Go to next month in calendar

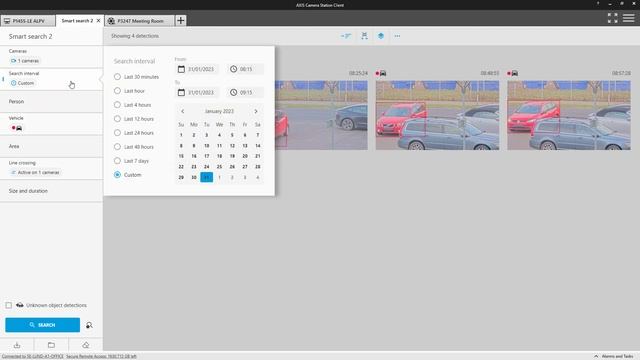pyautogui.click(x=256, y=111)
